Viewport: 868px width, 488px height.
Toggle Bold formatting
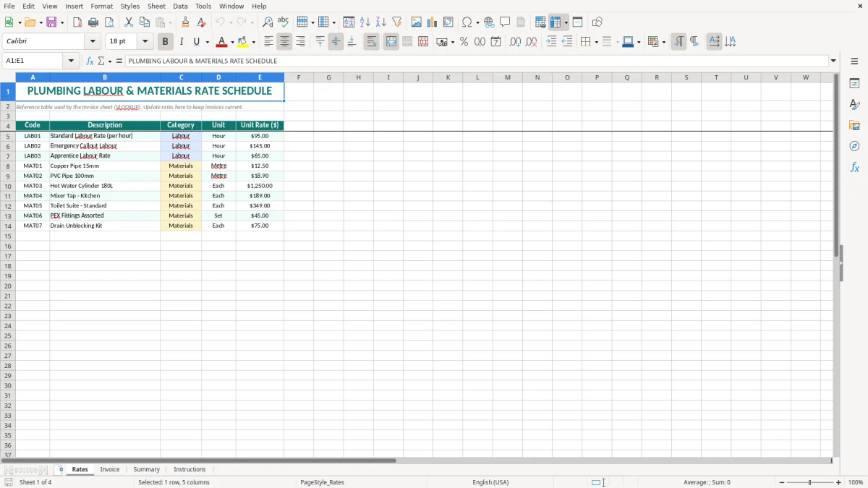point(166,42)
